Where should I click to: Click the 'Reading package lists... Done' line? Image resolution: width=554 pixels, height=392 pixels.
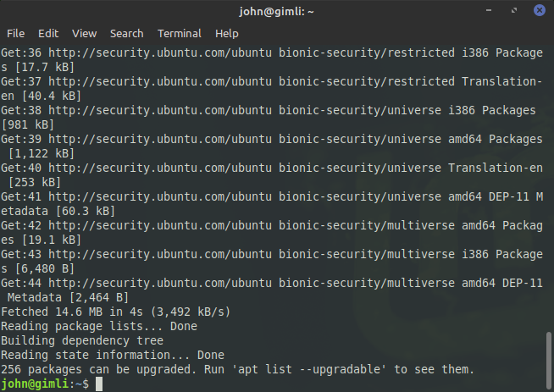(99, 327)
